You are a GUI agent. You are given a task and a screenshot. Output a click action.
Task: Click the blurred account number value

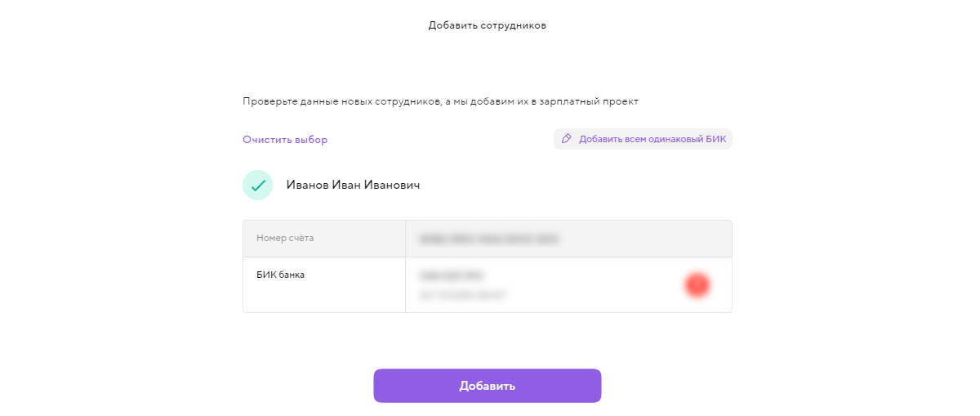point(488,239)
